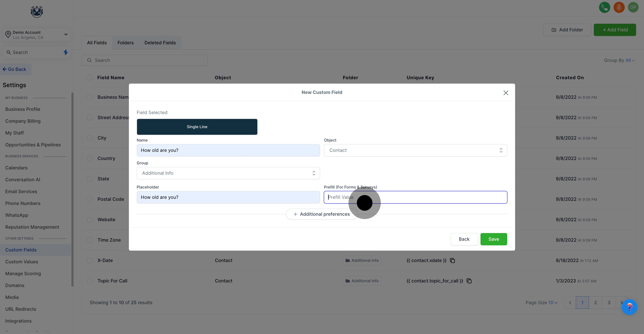Check the Topic For Call checkbox
Image resolution: width=644 pixels, height=334 pixels.
pos(89,281)
